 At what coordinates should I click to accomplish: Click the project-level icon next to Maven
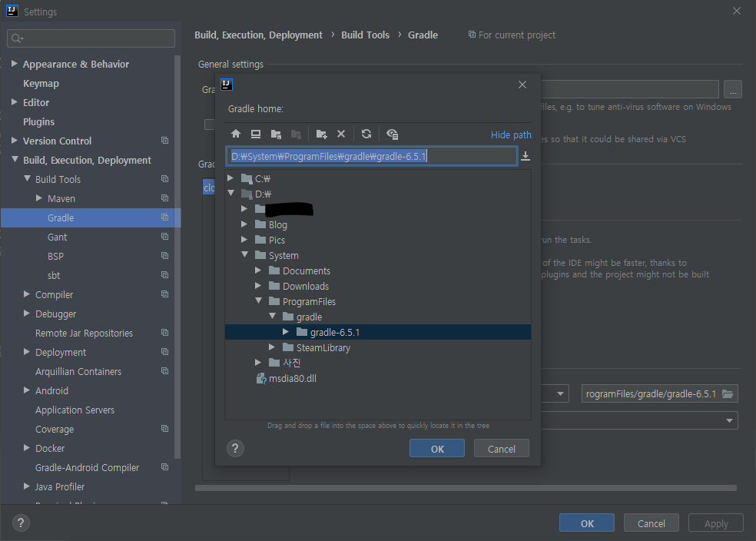(165, 198)
